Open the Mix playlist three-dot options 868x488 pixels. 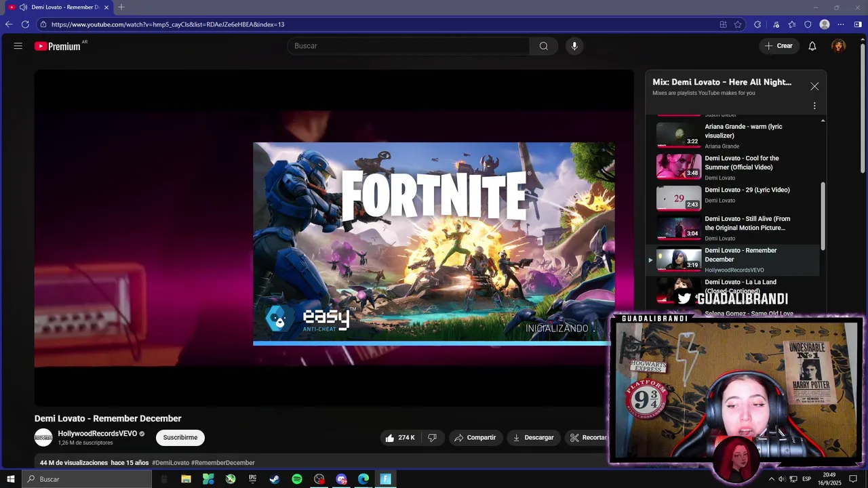(814, 106)
